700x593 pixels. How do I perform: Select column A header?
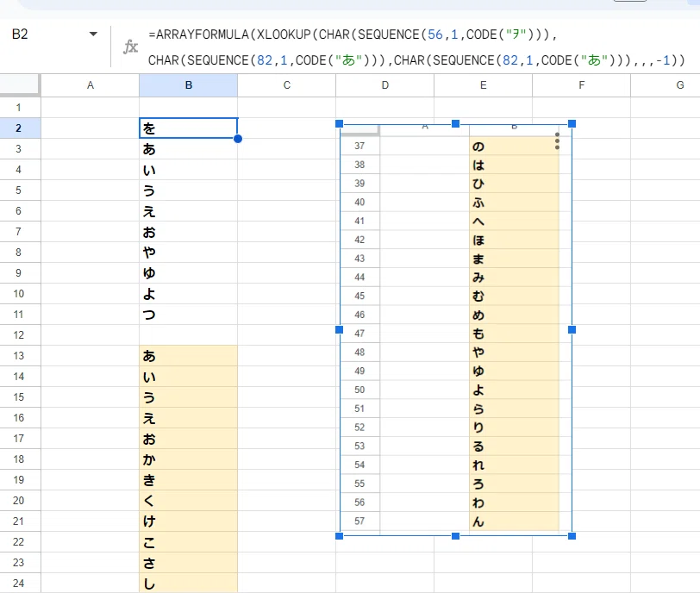click(91, 85)
